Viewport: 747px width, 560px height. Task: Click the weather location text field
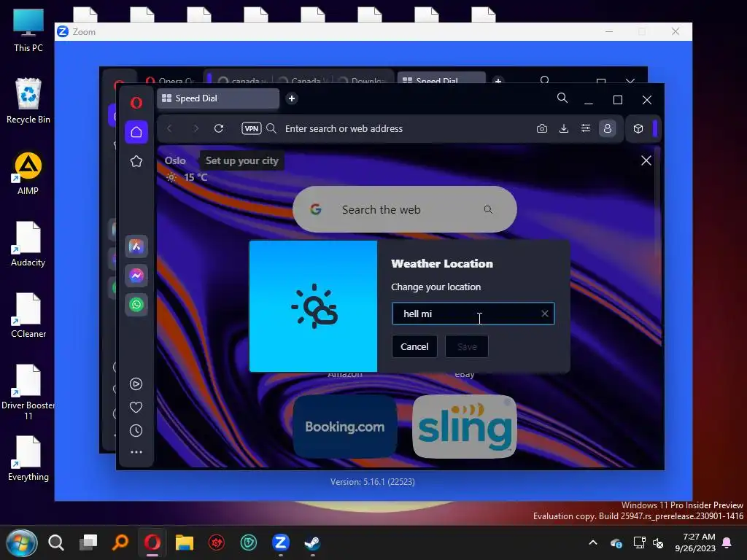click(x=473, y=314)
